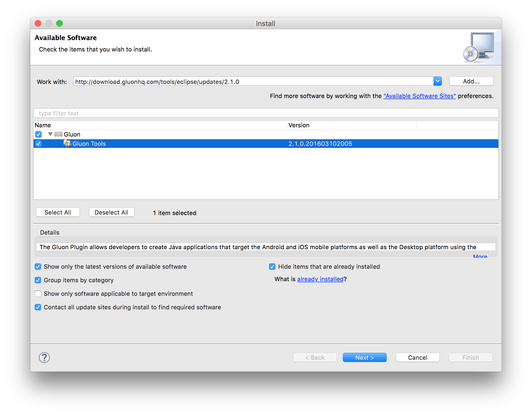Click the Version column header

tap(352, 125)
